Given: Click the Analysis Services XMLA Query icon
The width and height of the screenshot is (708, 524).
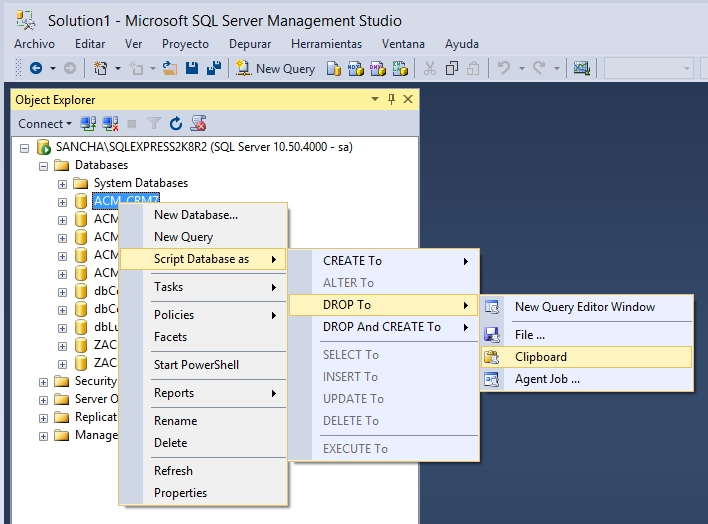Looking at the screenshot, I should click(400, 68).
